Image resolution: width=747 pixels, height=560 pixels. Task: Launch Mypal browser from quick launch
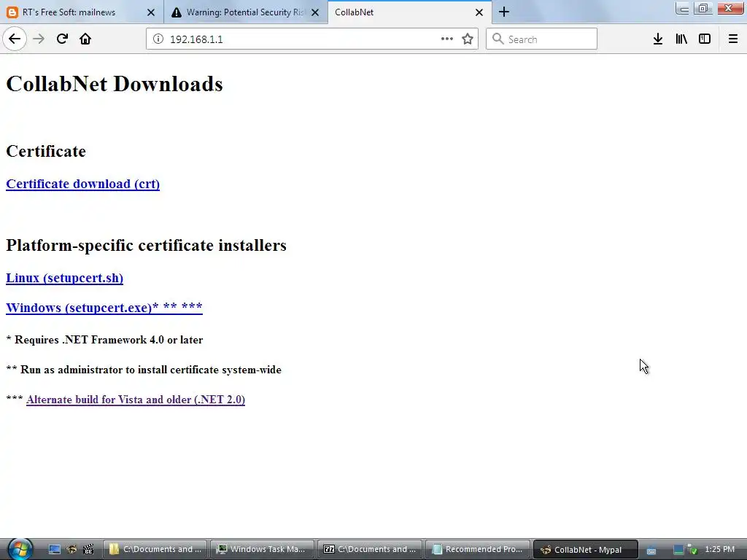(x=71, y=550)
